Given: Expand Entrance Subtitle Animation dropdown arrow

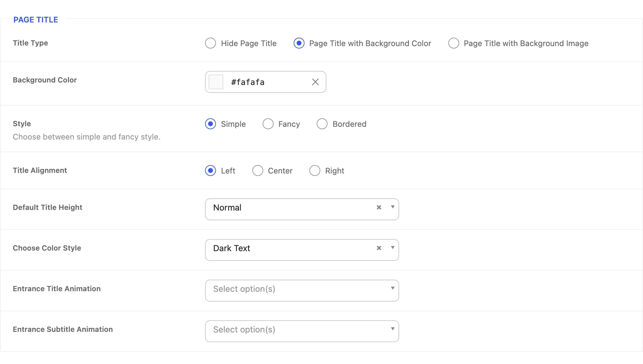Looking at the screenshot, I should point(393,329).
